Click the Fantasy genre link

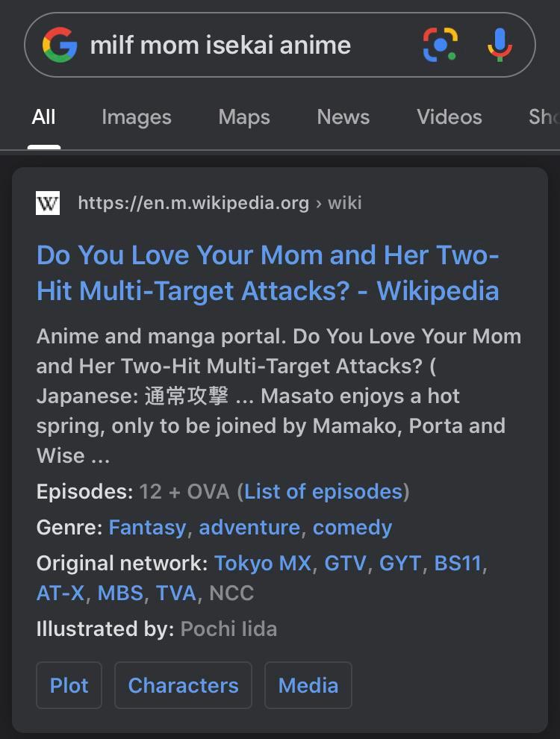[147, 527]
